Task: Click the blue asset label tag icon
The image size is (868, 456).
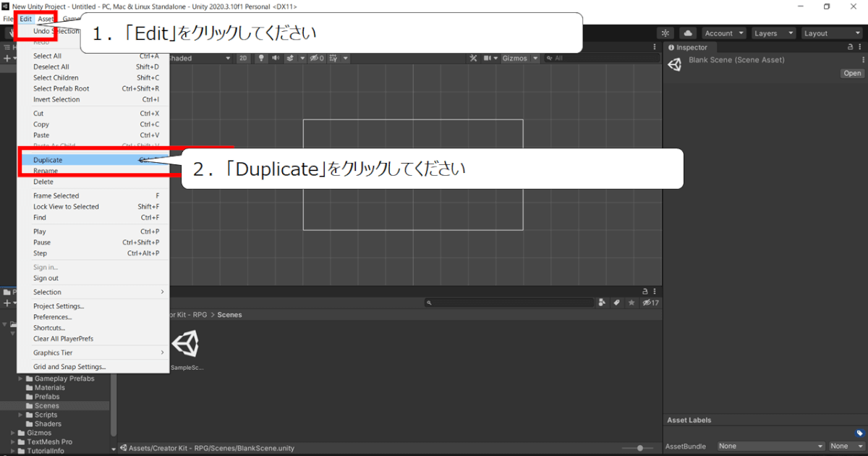Action: [859, 433]
